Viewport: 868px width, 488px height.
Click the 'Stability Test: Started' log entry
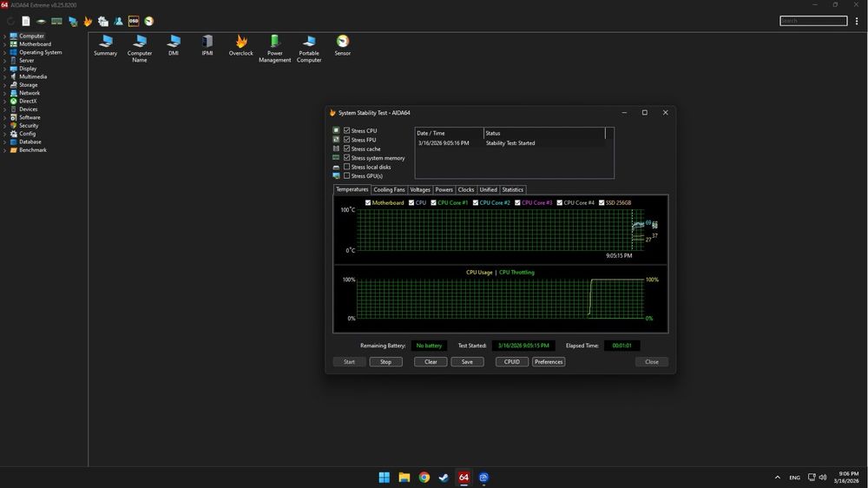point(510,143)
